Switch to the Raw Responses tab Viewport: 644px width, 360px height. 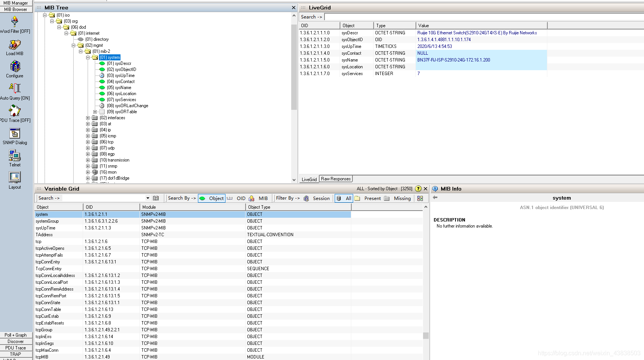click(x=336, y=179)
